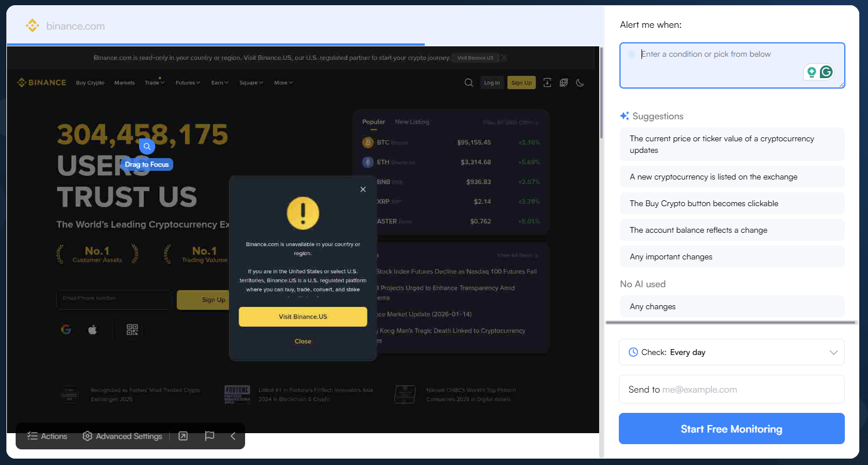Image resolution: width=868 pixels, height=465 pixels.
Task: Click the Binance search magnifier icon
Action: [x=469, y=83]
